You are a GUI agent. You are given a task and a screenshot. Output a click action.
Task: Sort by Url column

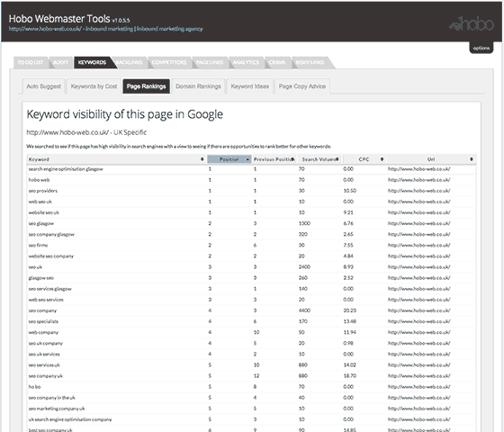pyautogui.click(x=431, y=159)
